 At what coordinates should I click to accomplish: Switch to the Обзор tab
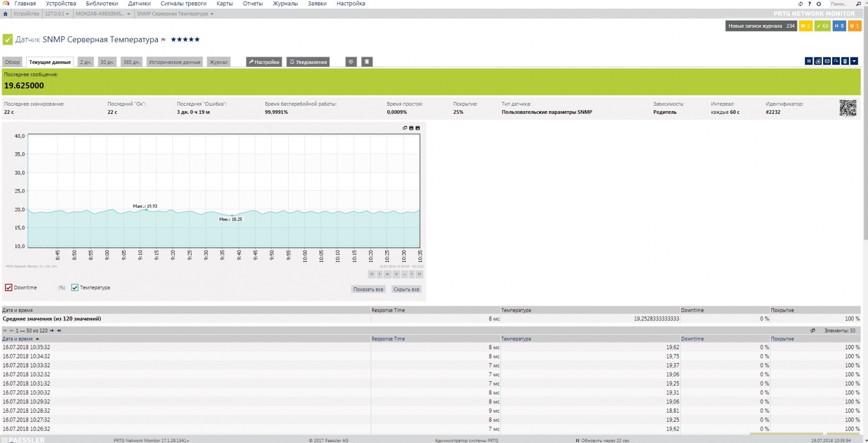[12, 62]
